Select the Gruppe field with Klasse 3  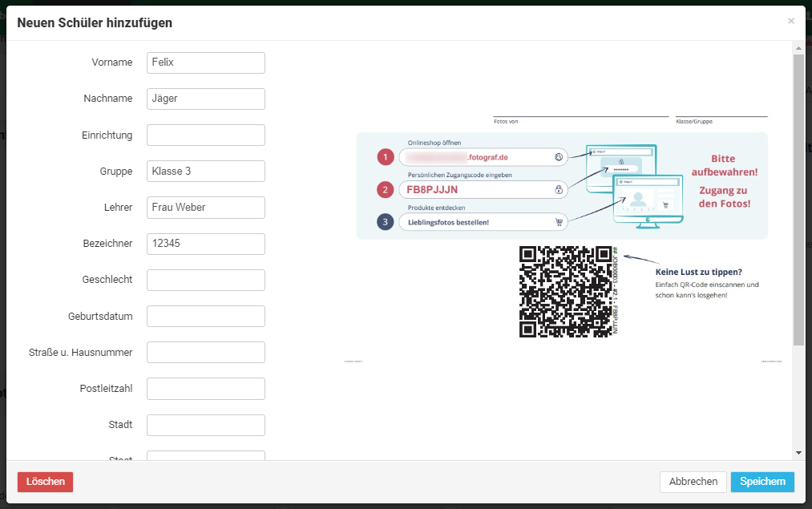click(x=205, y=172)
